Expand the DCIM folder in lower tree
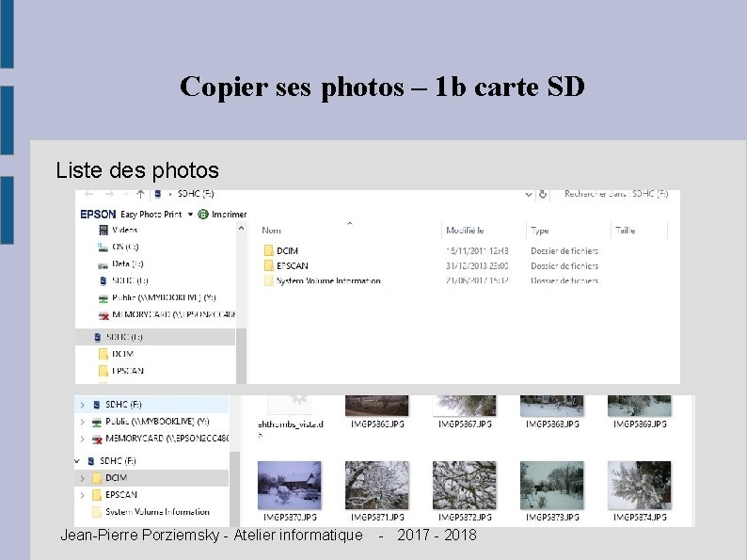 82,478
